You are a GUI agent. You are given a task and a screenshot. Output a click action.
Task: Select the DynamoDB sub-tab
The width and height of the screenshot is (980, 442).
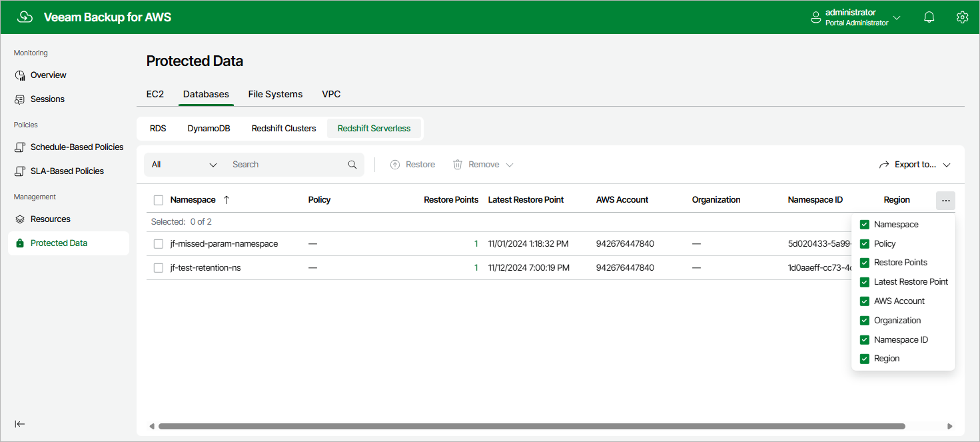tap(209, 129)
